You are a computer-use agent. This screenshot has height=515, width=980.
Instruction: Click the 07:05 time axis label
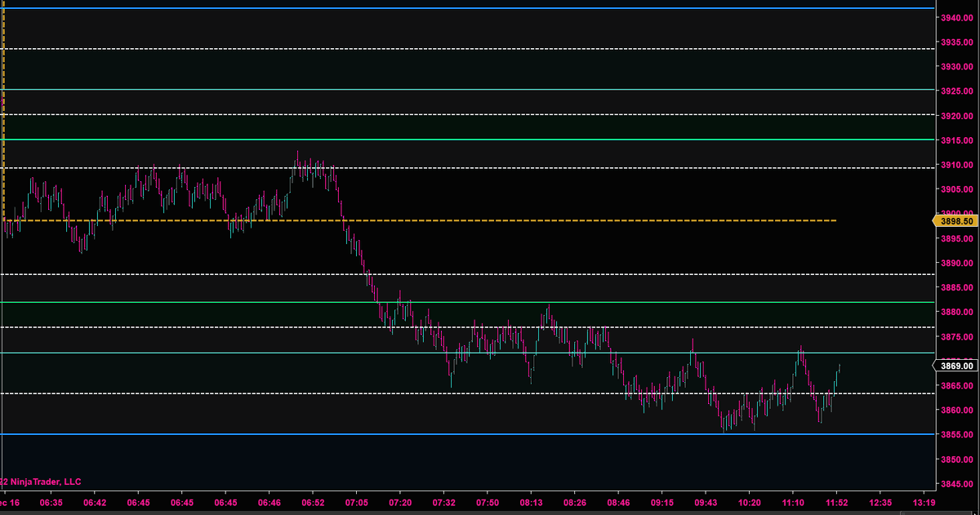pyautogui.click(x=357, y=503)
